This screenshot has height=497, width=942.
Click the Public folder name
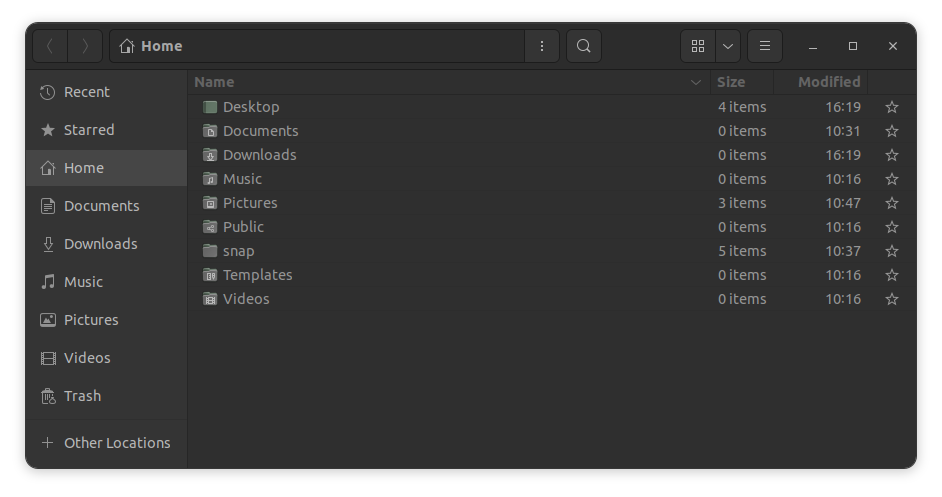(x=243, y=227)
